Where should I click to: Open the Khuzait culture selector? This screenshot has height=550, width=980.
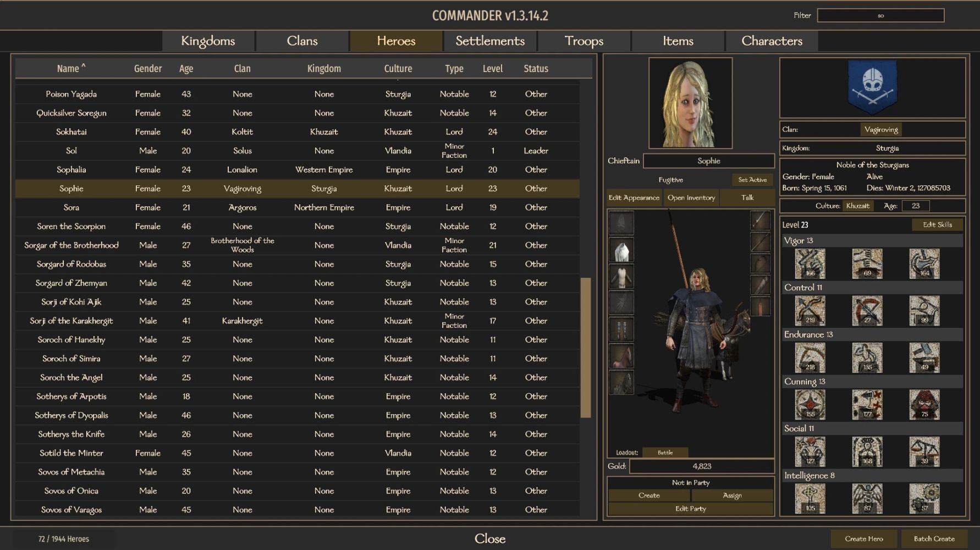tap(857, 206)
